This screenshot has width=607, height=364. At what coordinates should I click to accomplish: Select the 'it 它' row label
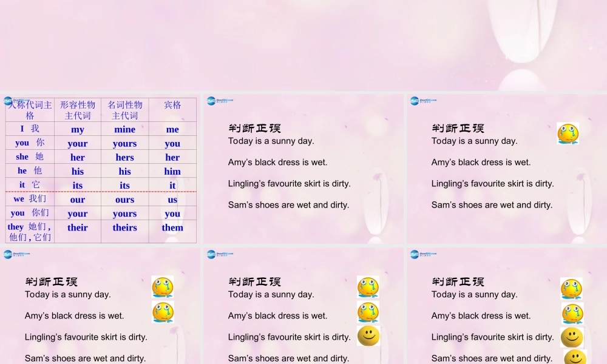(30, 185)
